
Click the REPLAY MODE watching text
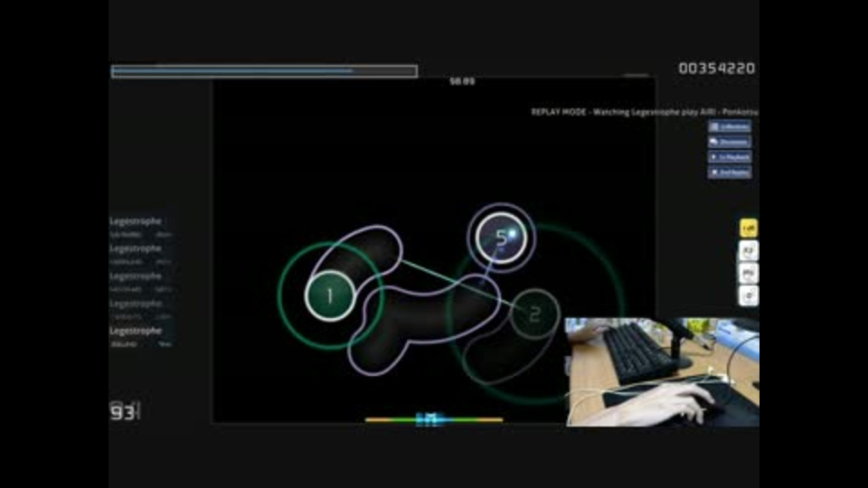click(x=645, y=112)
